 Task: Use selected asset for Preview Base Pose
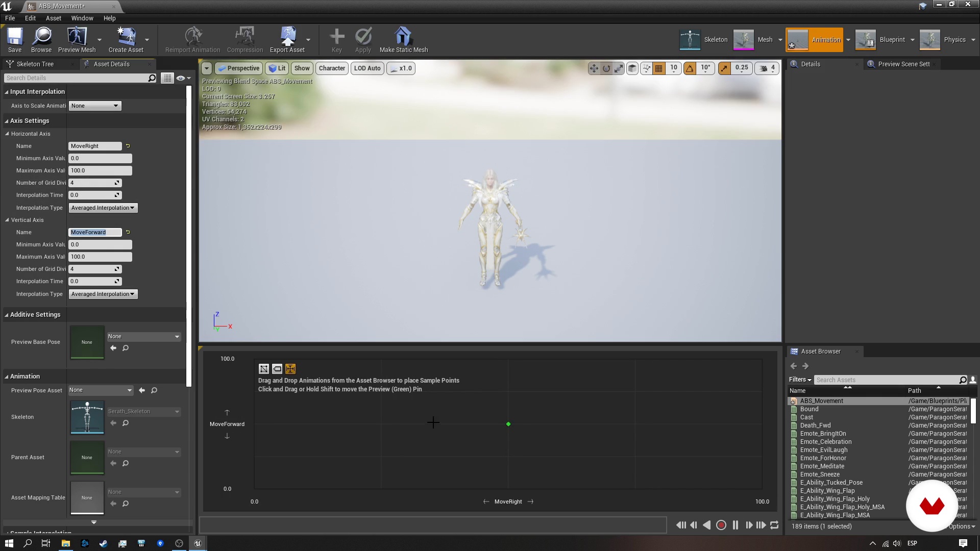point(113,348)
